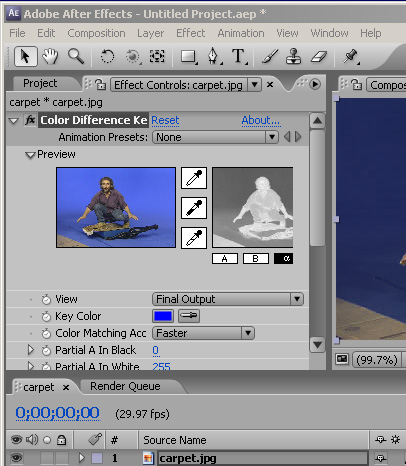406x466 pixels.
Task: Click the current time 0;00;00;00
Action: 57,413
